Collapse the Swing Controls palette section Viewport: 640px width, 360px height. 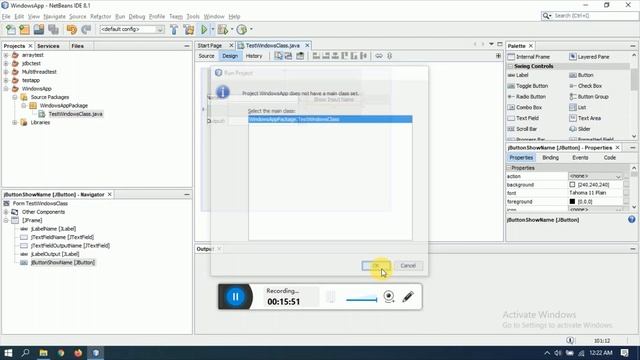pyautogui.click(x=510, y=66)
